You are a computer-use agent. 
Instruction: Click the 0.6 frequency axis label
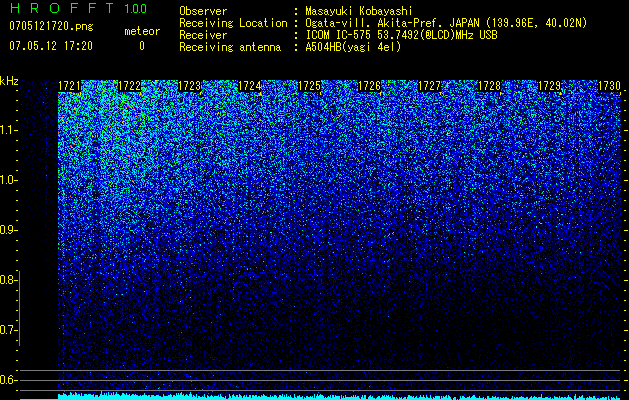pos(8,380)
